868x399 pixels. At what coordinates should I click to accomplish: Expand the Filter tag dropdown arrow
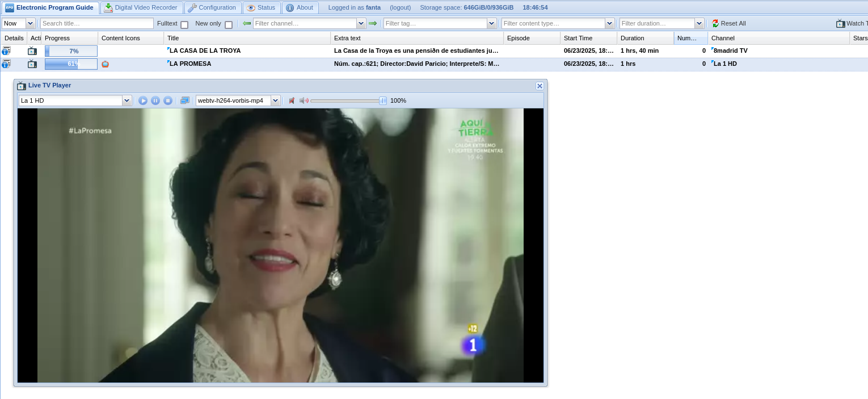(x=491, y=23)
